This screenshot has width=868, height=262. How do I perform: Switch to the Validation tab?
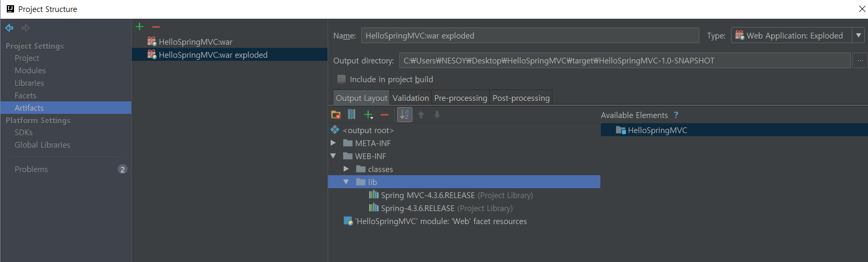click(410, 98)
